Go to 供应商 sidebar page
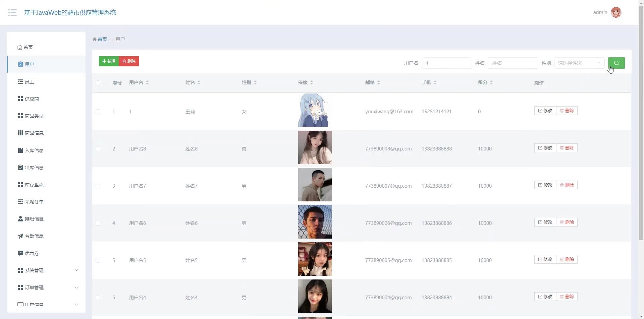The height and width of the screenshot is (319, 644). coord(46,99)
